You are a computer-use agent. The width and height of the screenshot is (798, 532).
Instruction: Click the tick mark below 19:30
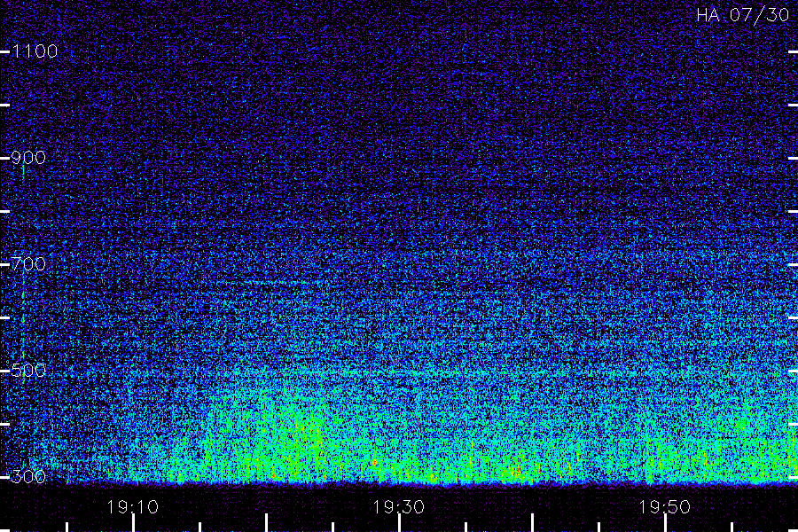[x=399, y=523]
